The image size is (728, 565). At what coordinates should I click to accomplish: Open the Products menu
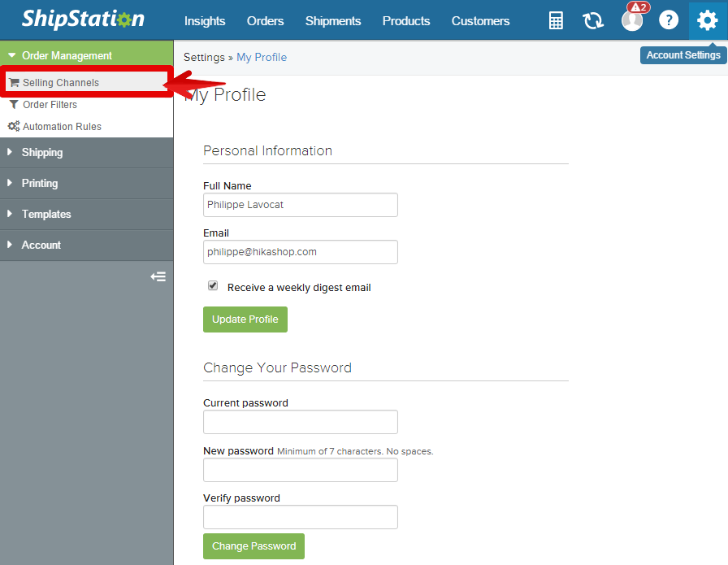(406, 21)
